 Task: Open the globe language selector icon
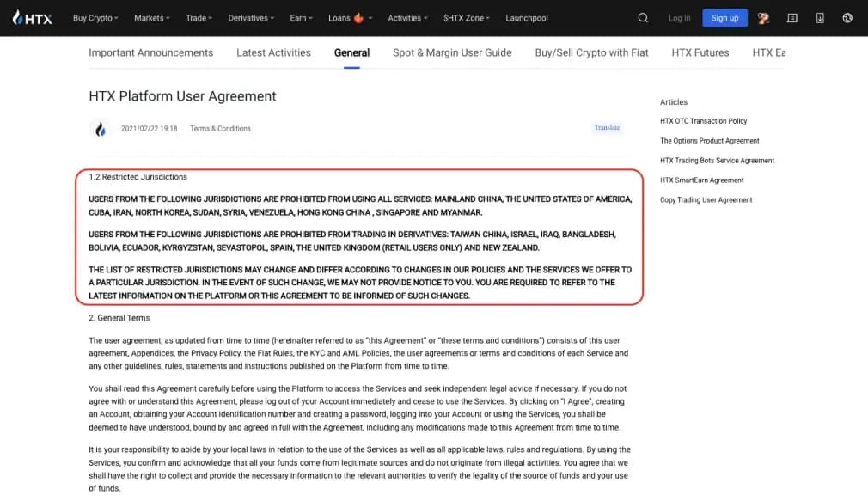[x=847, y=18]
